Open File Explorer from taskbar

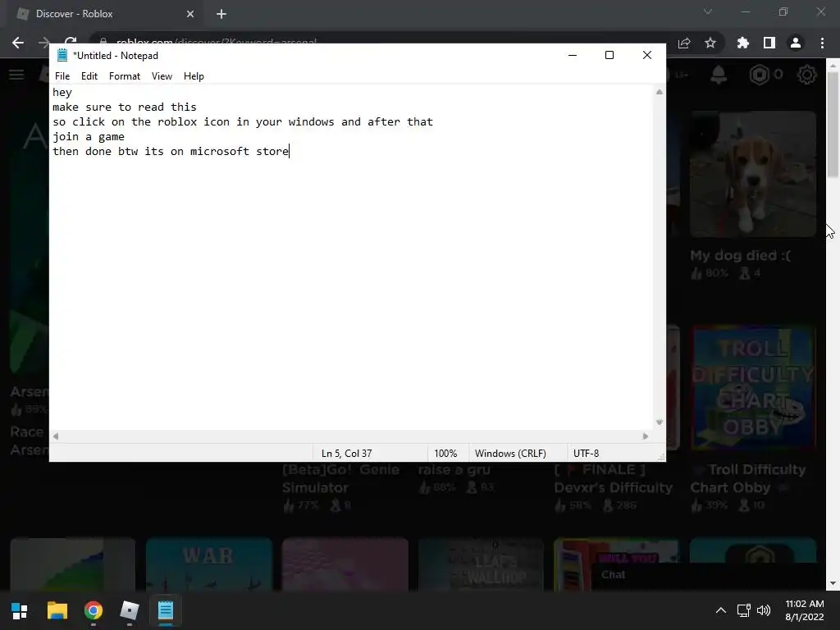[x=57, y=610]
